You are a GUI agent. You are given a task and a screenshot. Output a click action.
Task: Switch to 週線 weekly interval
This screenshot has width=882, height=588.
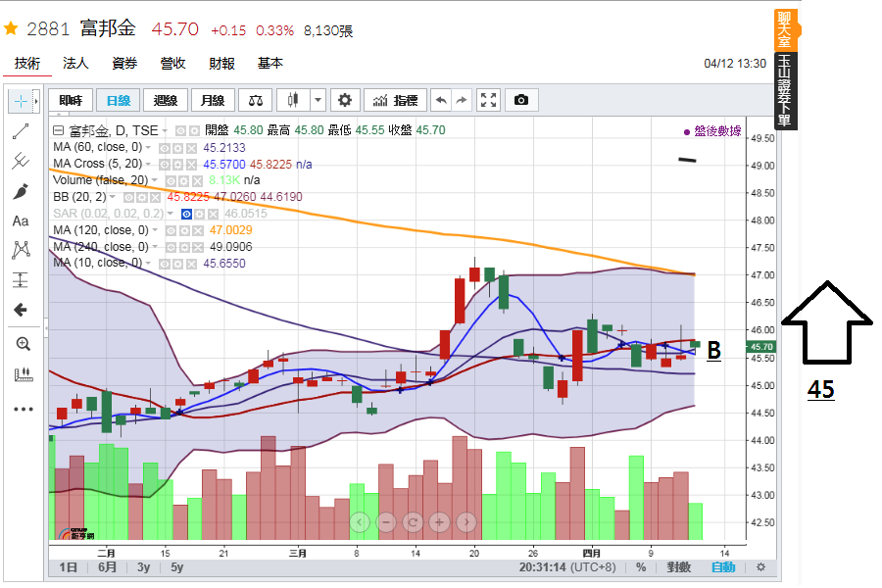pyautogui.click(x=166, y=101)
